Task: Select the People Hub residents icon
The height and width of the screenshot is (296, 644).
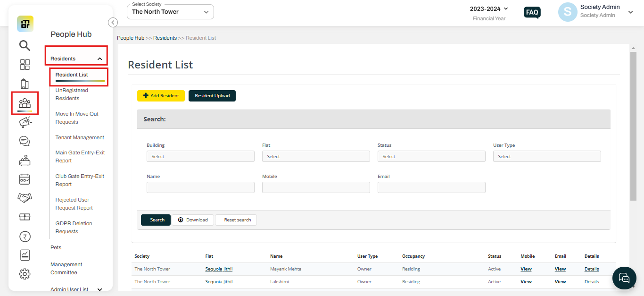Action: pos(25,102)
